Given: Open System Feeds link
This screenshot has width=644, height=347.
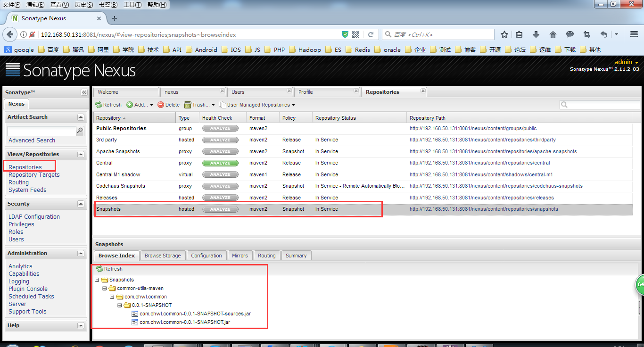Looking at the screenshot, I should tap(27, 190).
